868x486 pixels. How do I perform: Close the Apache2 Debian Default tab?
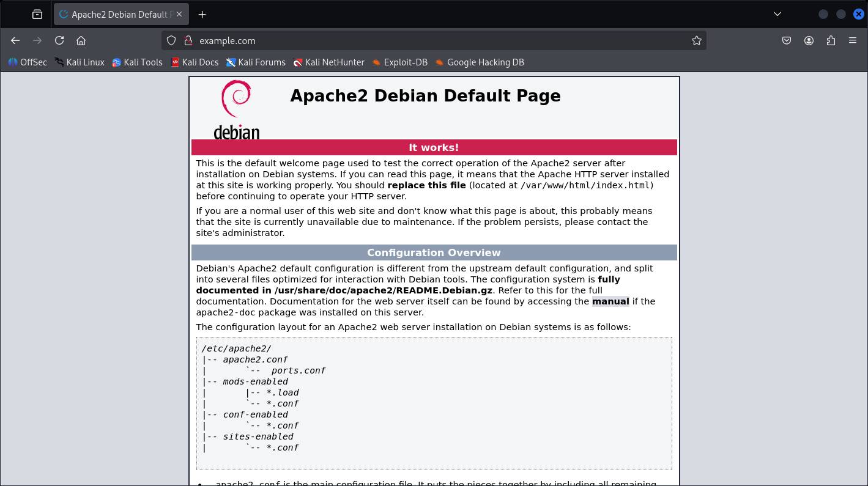click(179, 14)
